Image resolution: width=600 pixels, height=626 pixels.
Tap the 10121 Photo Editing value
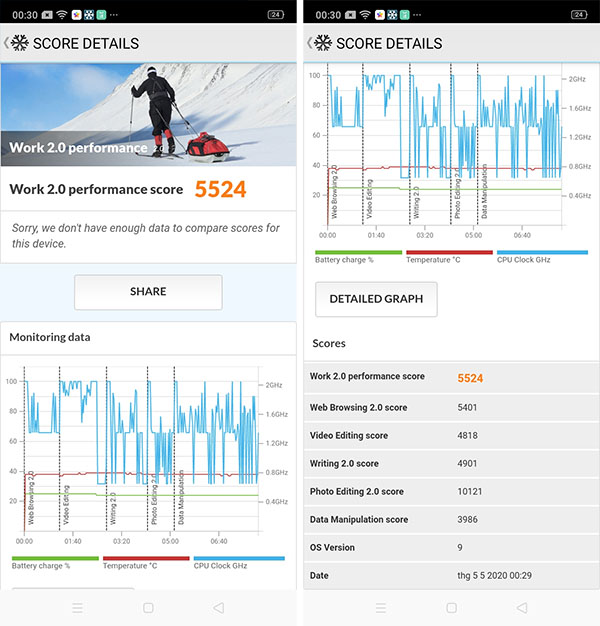pos(469,491)
